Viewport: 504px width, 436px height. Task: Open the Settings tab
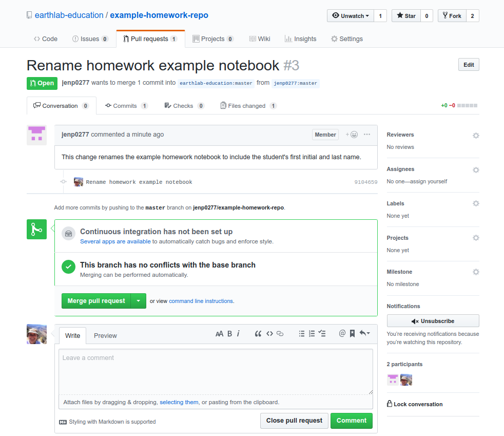(347, 39)
